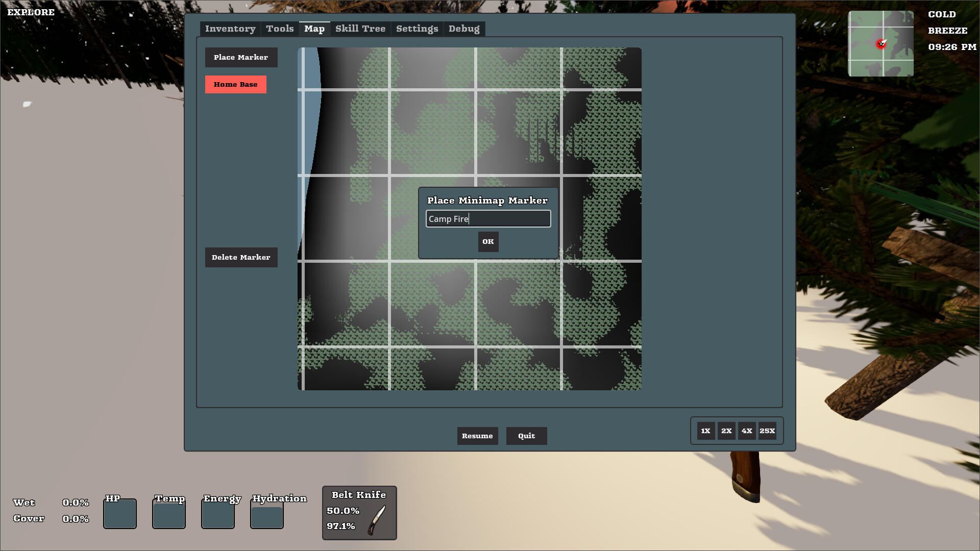This screenshot has height=551, width=980.
Task: Go to the Settings tab
Action: coord(417,29)
